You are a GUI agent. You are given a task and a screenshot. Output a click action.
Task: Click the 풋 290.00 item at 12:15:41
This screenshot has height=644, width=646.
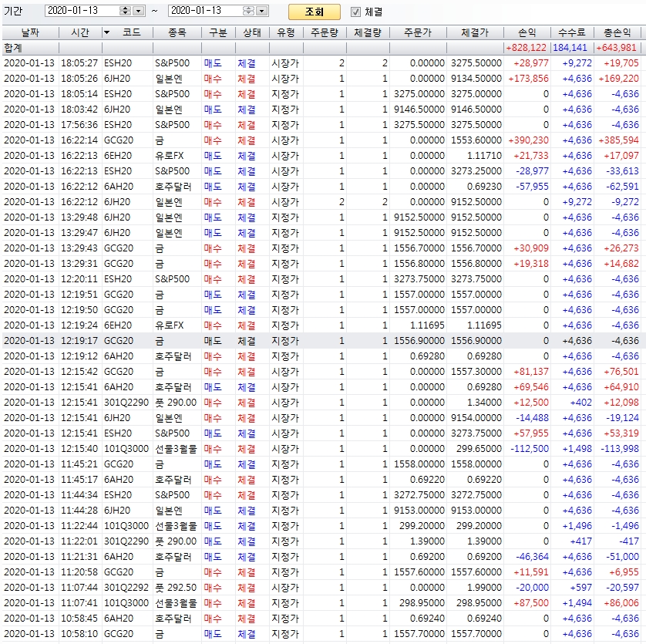tap(176, 403)
